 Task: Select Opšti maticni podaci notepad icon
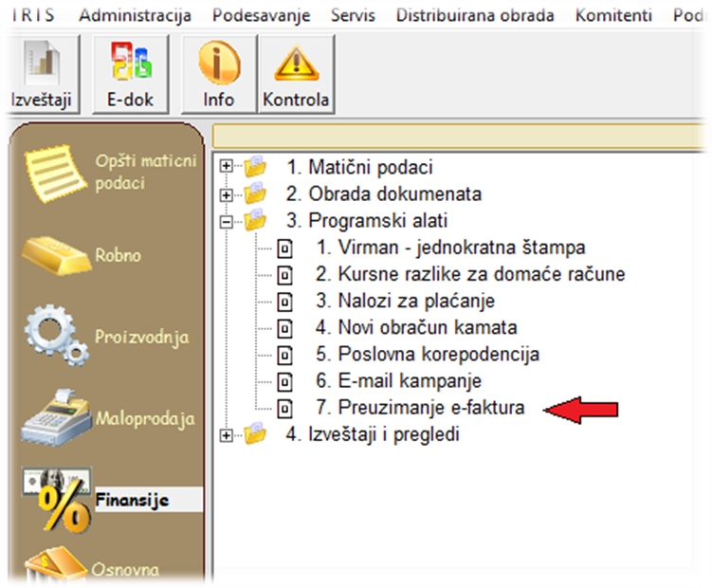(x=55, y=174)
